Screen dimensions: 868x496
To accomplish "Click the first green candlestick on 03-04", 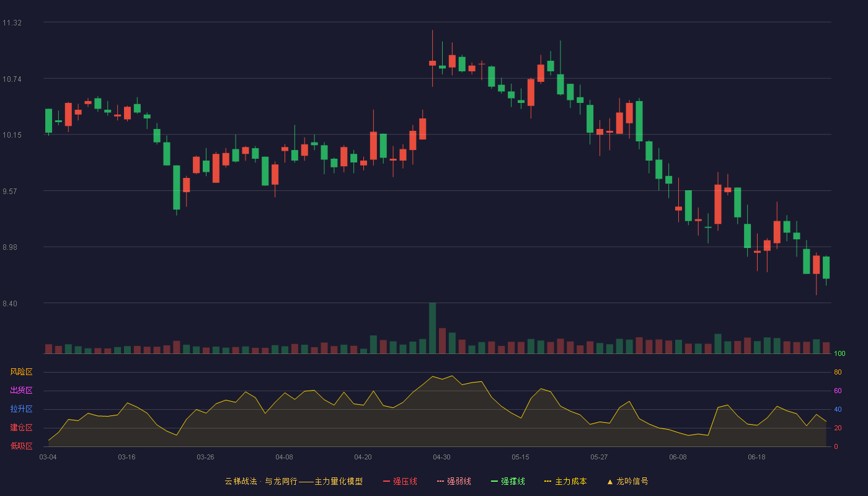I will pyautogui.click(x=48, y=121).
